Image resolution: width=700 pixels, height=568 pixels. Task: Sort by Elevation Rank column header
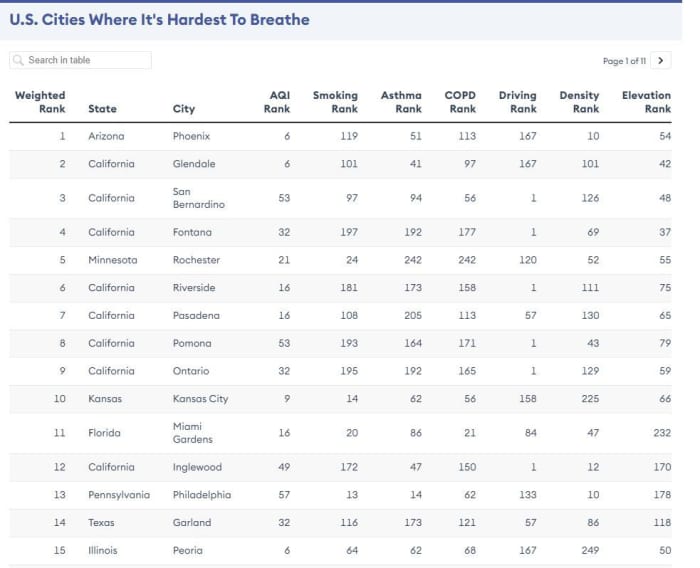646,102
